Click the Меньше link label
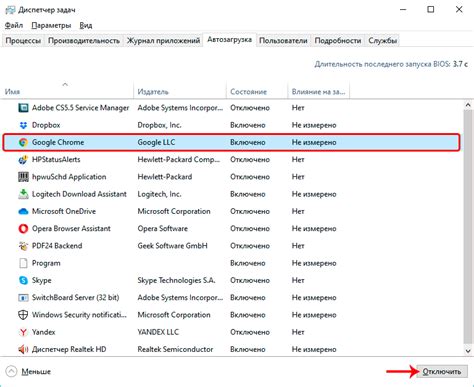Image resolution: width=474 pixels, height=387 pixels. tap(36, 371)
